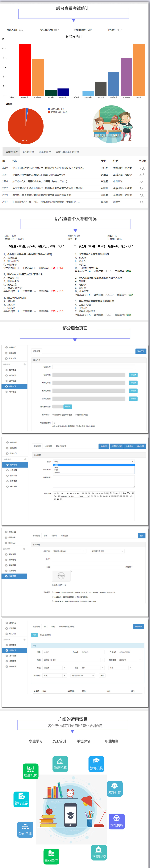
Task: Click the 培训机构 green icon
Action: pyautogui.click(x=31, y=771)
